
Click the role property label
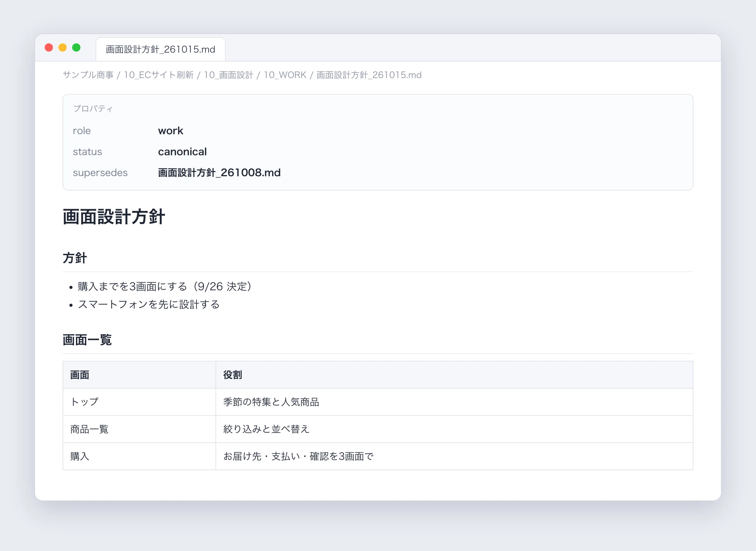(82, 131)
